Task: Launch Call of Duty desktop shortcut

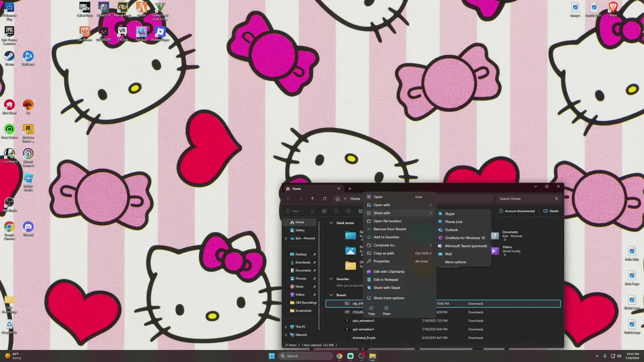Action: tap(85, 9)
